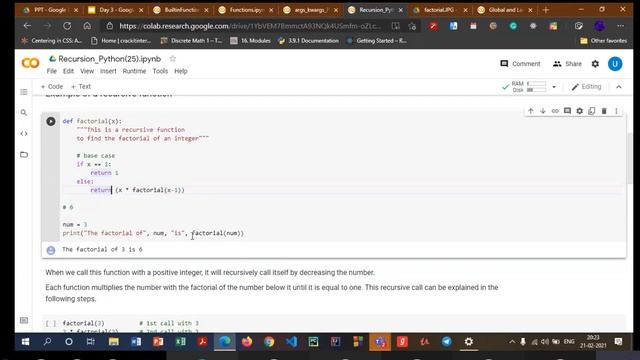
Task: Click the empty bracket of factorial(3) cell
Action: pos(51,323)
